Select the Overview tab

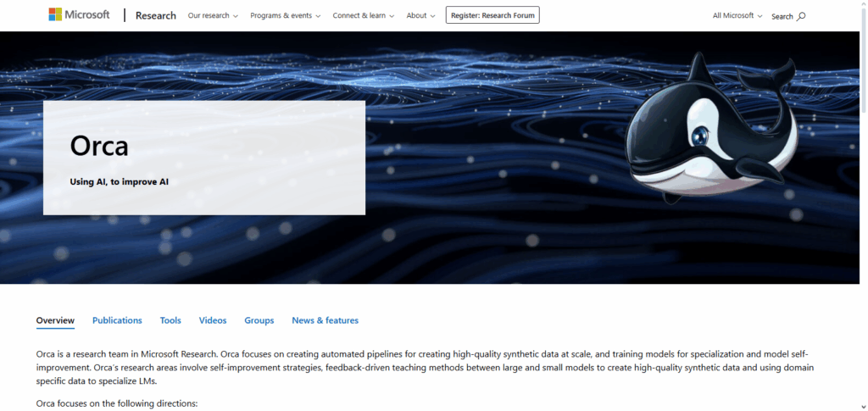pos(55,320)
